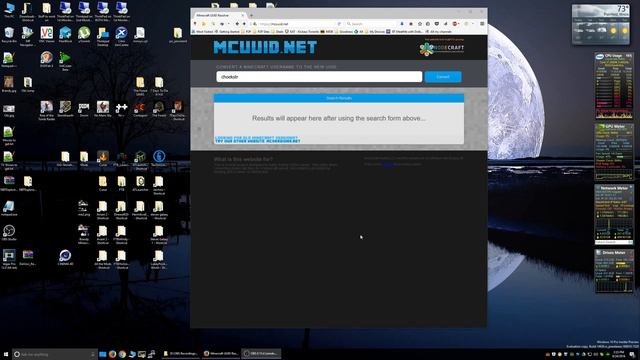Click the bookmark star icon in toolbar

420,24
